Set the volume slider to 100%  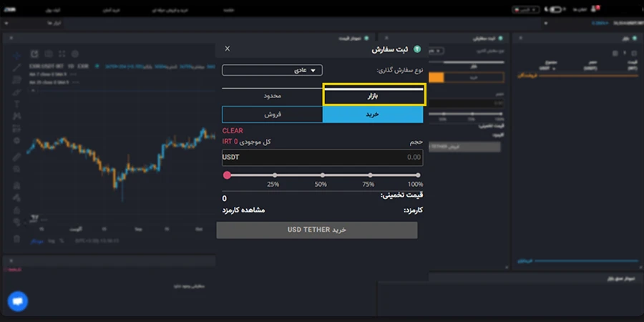pyautogui.click(x=418, y=175)
